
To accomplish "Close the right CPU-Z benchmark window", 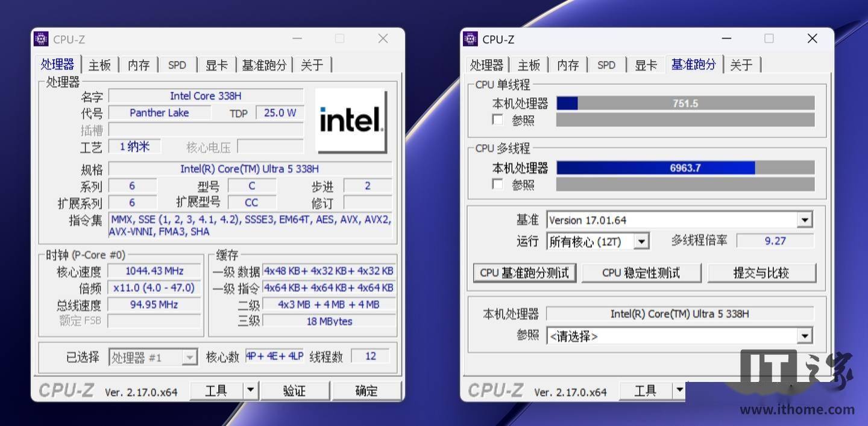I will [812, 39].
